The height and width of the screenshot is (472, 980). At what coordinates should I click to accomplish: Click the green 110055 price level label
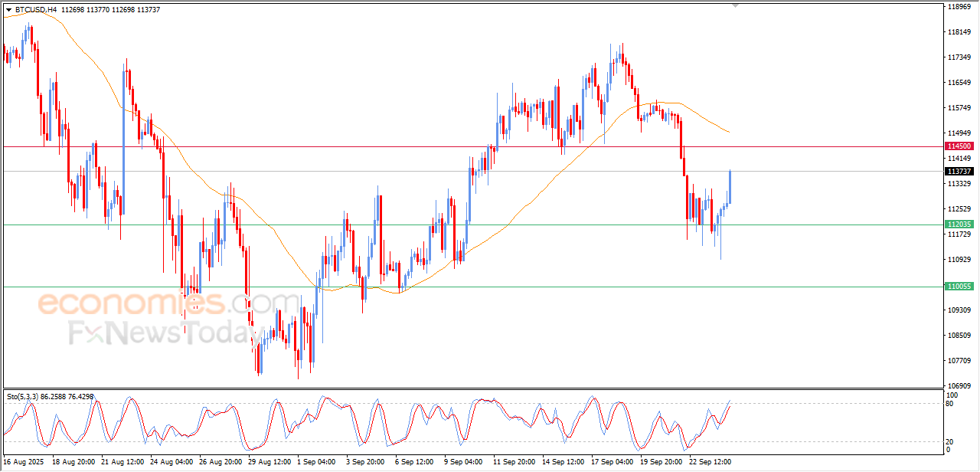pos(959,286)
